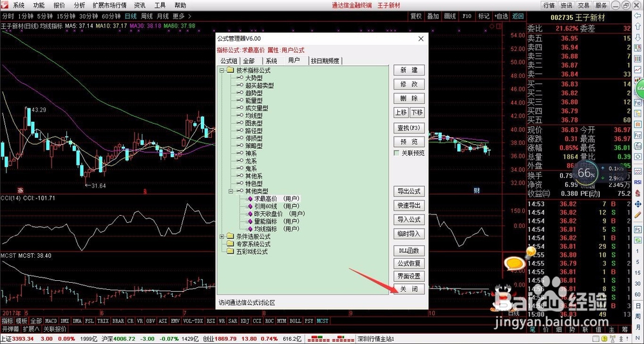This screenshot has height=344, width=644.
Task: Click 导出公式 button
Action: coord(409,191)
